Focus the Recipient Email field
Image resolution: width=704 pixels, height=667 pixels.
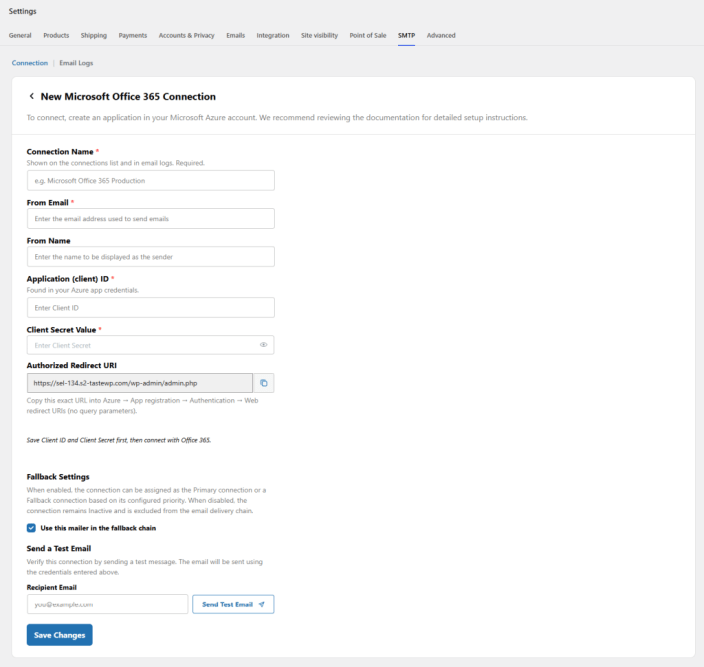[x=108, y=604]
